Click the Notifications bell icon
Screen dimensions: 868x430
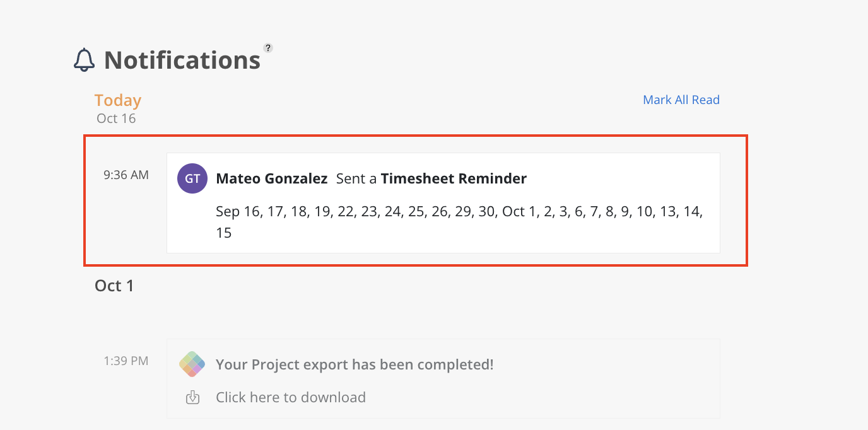point(84,60)
